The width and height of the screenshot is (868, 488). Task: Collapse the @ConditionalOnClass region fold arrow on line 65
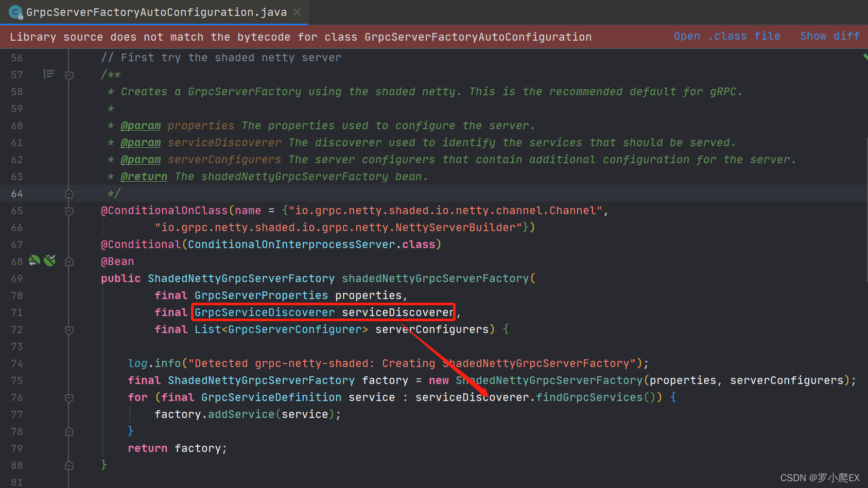pos(70,210)
